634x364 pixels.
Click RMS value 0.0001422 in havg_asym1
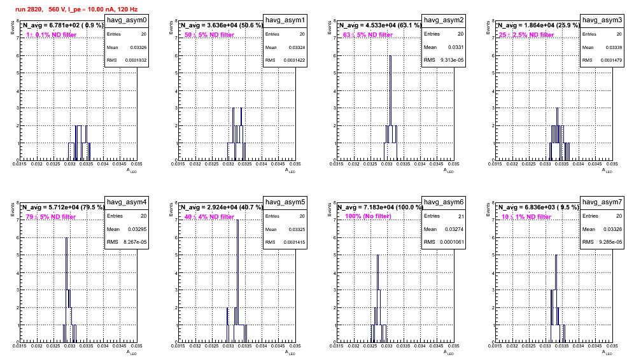point(294,60)
